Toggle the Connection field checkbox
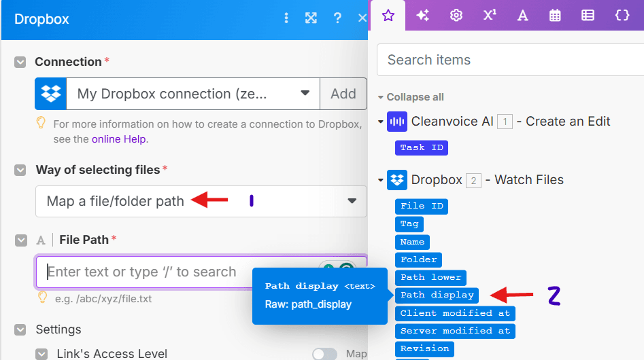The width and height of the screenshot is (644, 360). 20,62
